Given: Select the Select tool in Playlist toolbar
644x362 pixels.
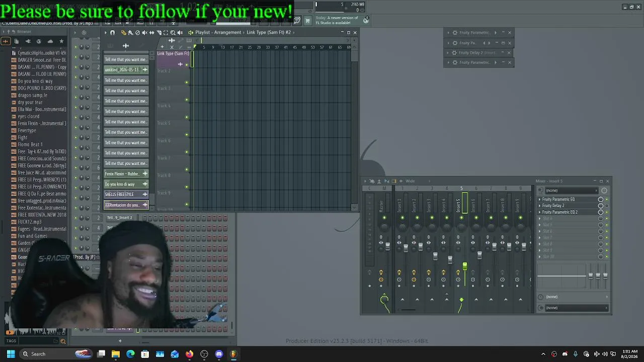Looking at the screenshot, I should (166, 33).
